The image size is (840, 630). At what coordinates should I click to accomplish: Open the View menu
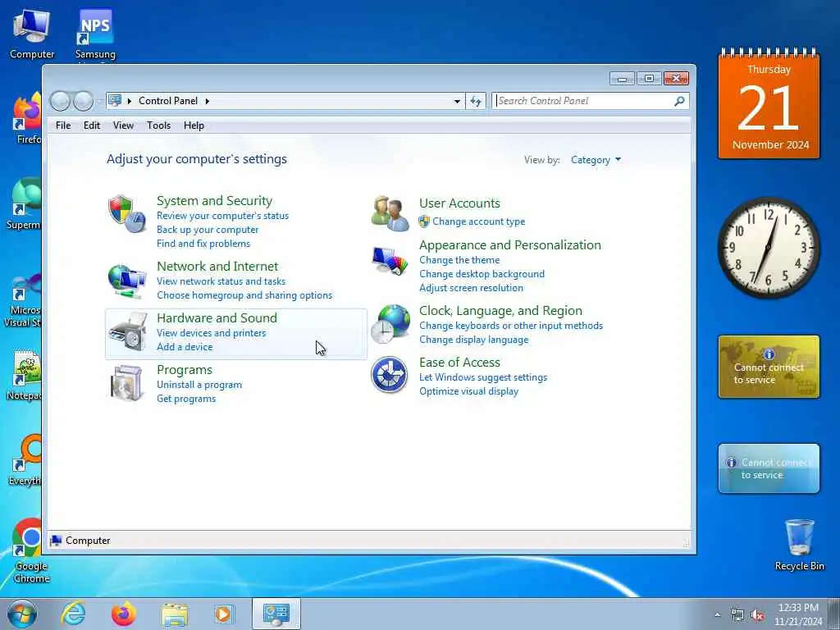pyautogui.click(x=123, y=126)
